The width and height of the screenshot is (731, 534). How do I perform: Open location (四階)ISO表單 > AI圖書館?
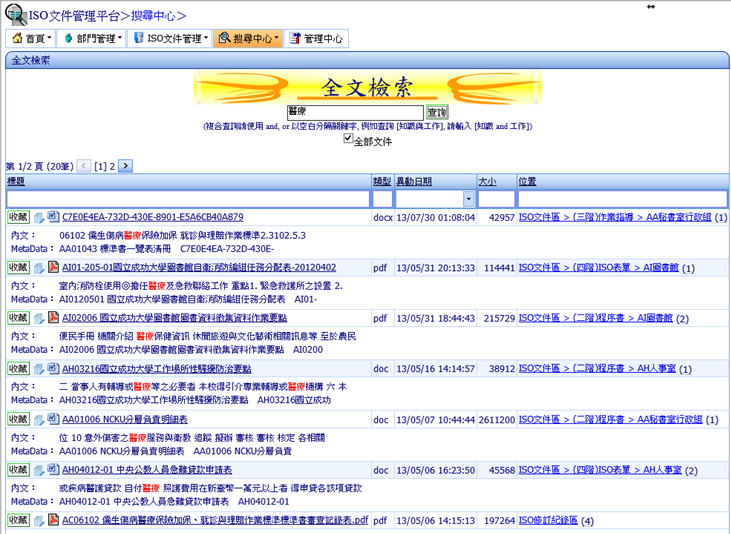(599, 268)
